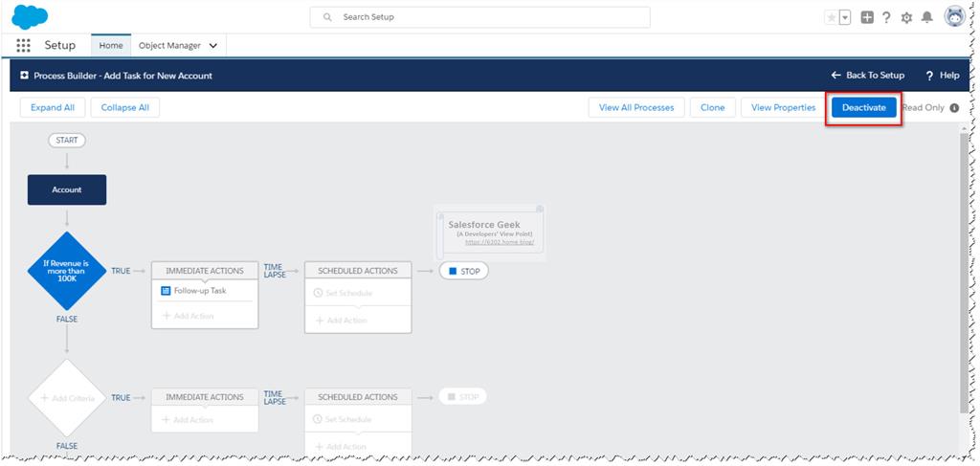
Task: Click Add Action under first Immediate Actions
Action: pyautogui.click(x=189, y=316)
